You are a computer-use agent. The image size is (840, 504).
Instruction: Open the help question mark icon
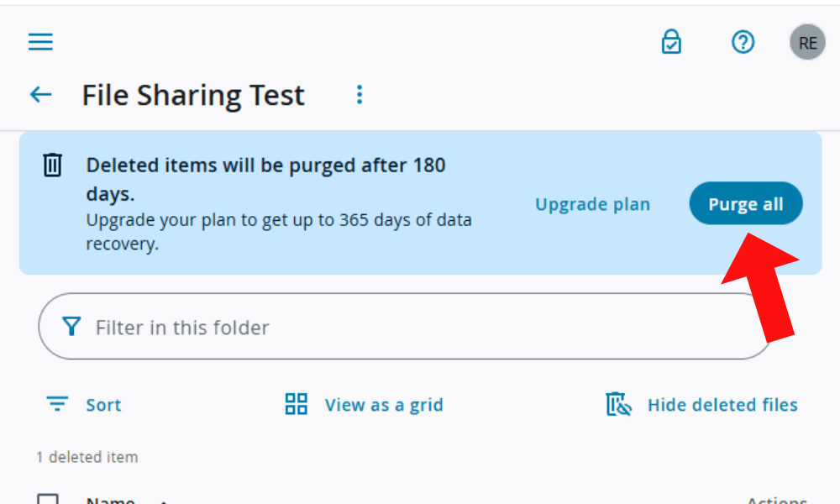743,42
